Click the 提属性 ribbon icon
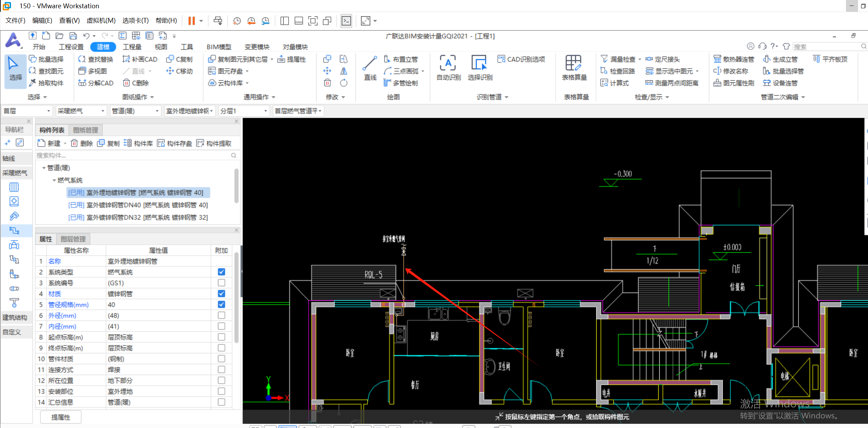 pyautogui.click(x=291, y=59)
